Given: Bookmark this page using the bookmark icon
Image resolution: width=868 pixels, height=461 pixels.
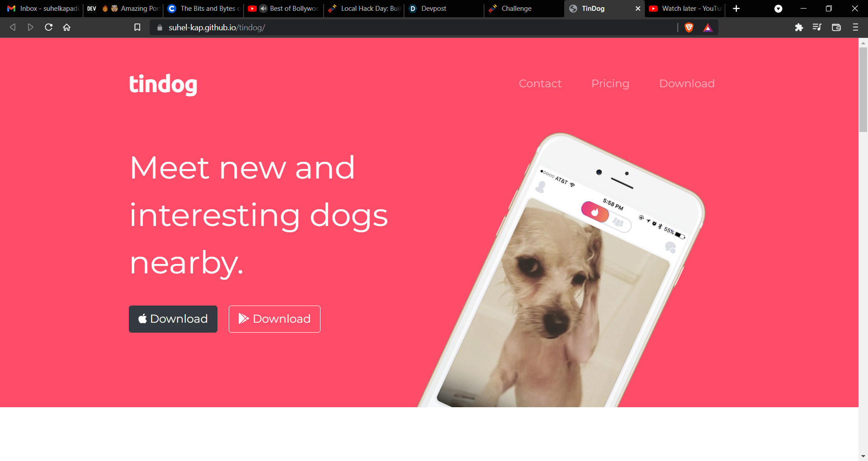Looking at the screenshot, I should [x=137, y=28].
